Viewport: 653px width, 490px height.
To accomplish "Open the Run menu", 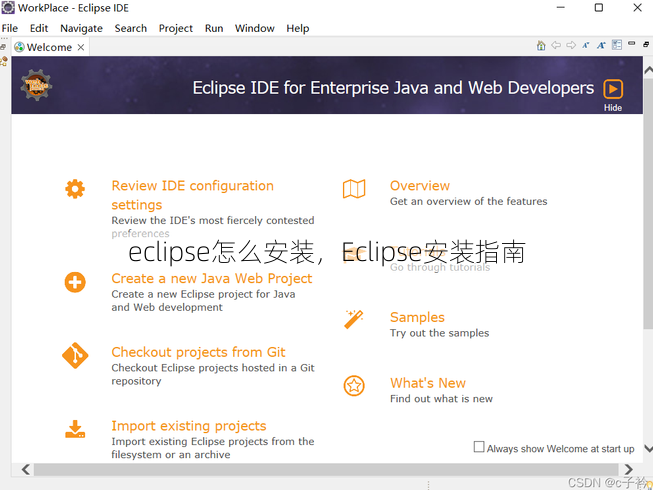I will point(214,28).
